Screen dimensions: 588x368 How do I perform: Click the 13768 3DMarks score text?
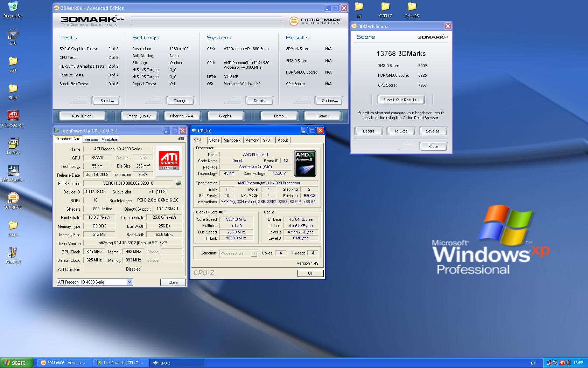click(401, 54)
